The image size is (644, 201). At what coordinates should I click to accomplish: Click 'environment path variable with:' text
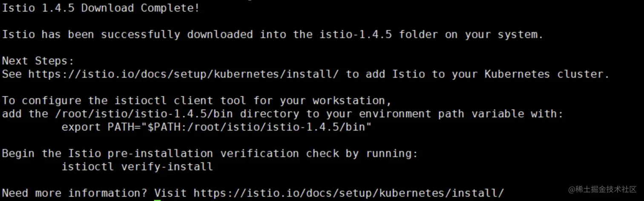coord(461,114)
